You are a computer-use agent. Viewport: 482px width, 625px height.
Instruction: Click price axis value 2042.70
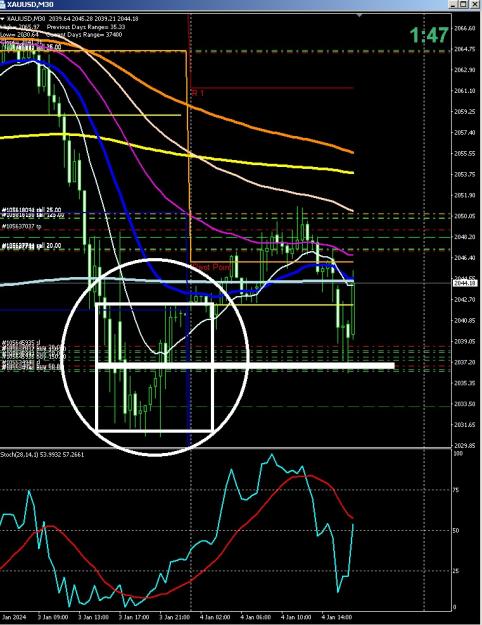point(464,299)
